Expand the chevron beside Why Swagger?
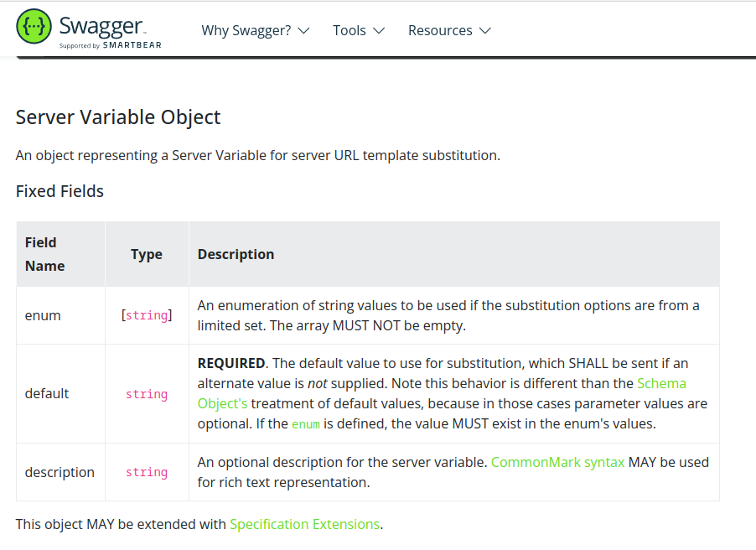Screen dimensions: 756x550 (303, 31)
